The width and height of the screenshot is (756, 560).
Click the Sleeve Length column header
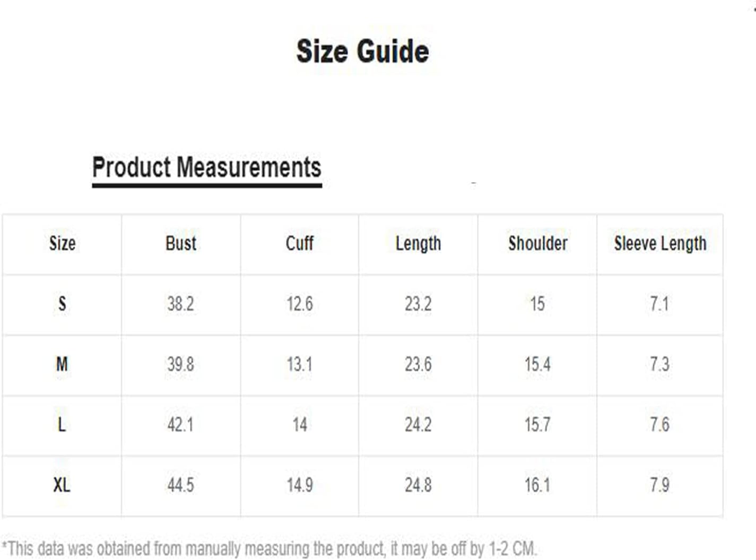(660, 244)
